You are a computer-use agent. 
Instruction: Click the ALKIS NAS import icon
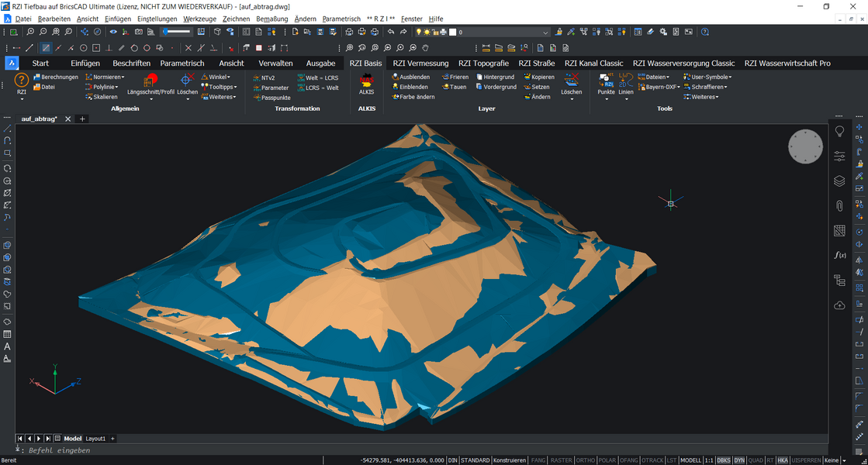coord(366,81)
